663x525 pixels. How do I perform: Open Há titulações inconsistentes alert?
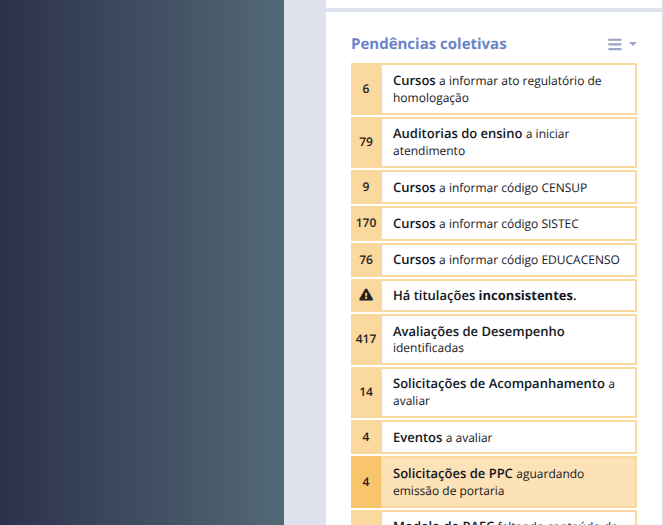click(x=494, y=295)
